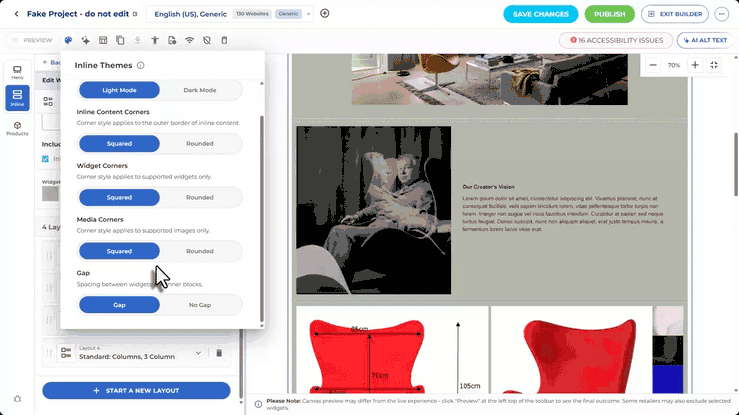Screen dimensions: 739x415
Task: Zoom in the canvas with plus
Action: (x=695, y=65)
